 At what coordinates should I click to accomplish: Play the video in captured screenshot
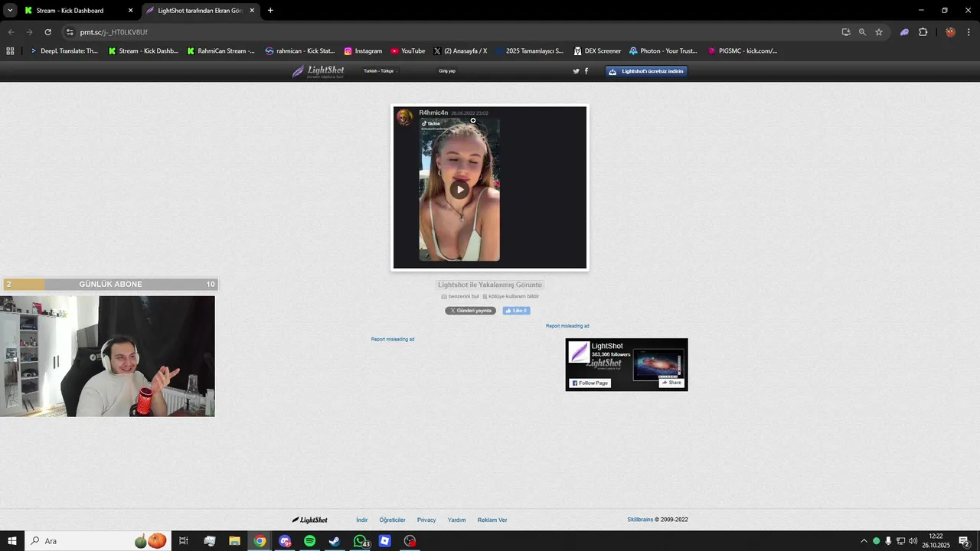459,190
